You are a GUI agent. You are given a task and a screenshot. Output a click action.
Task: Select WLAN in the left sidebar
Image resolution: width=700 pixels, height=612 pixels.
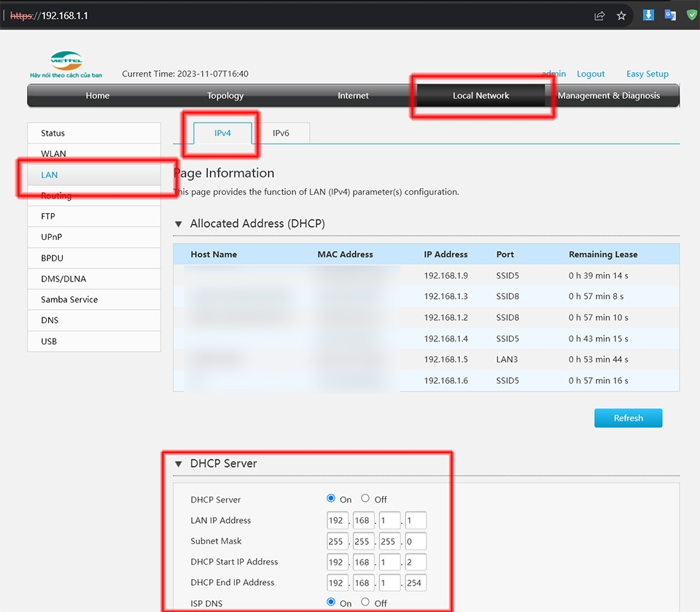click(x=53, y=154)
